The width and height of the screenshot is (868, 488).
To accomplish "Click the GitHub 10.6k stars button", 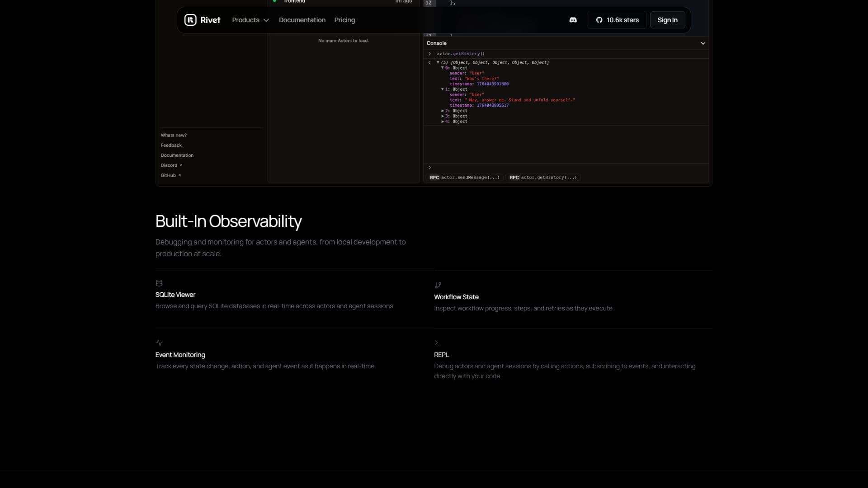I will pos(617,20).
